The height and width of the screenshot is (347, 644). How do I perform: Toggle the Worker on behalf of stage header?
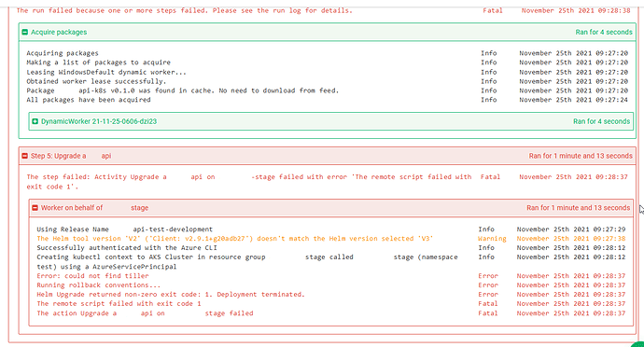click(331, 208)
